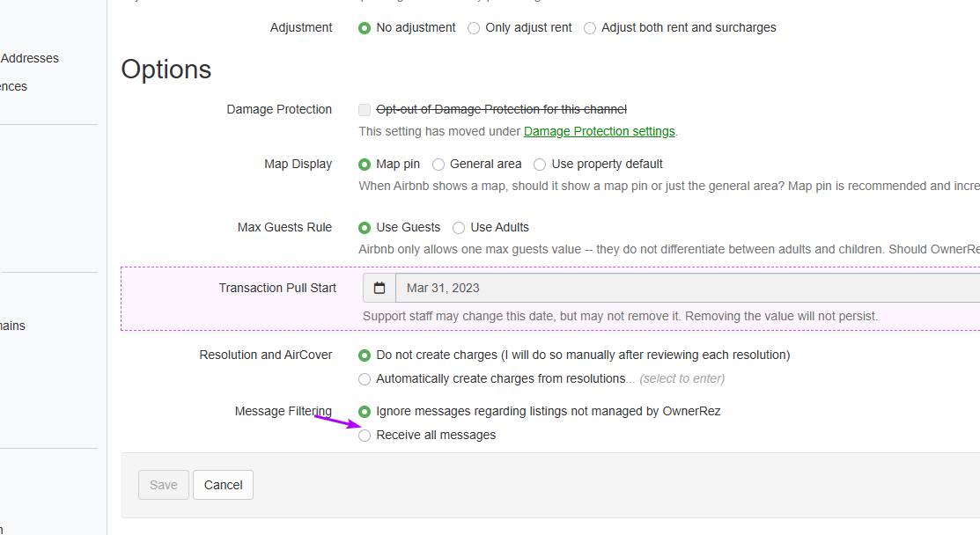Switch Max Guests Rule to Use Adults

click(459, 228)
